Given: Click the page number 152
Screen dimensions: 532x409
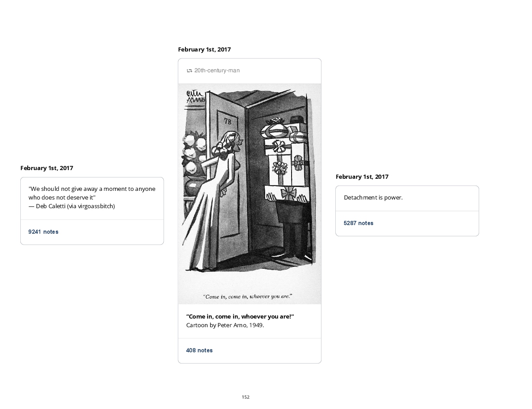Looking at the screenshot, I should pos(246,397).
